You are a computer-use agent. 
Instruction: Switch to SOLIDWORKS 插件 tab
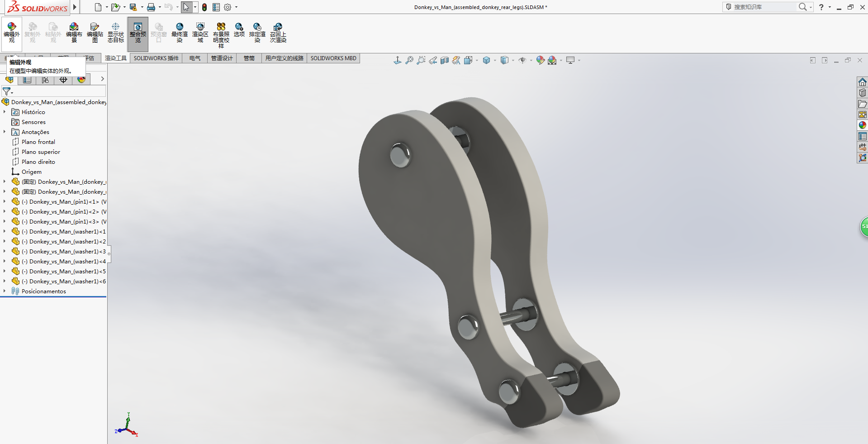point(156,58)
